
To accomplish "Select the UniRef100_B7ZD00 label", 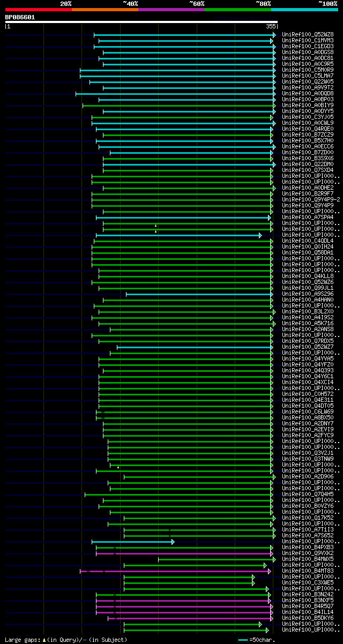I will [308, 152].
